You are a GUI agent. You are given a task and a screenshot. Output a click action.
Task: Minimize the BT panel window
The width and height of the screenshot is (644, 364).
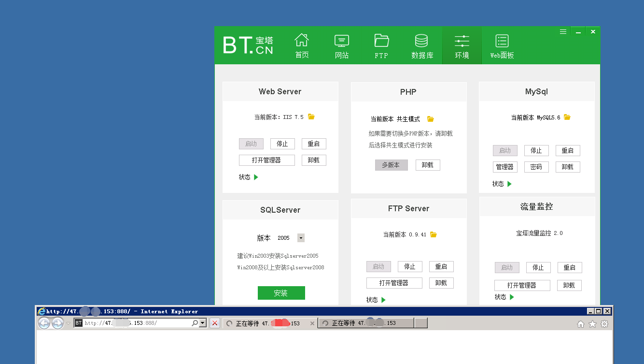pos(578,31)
